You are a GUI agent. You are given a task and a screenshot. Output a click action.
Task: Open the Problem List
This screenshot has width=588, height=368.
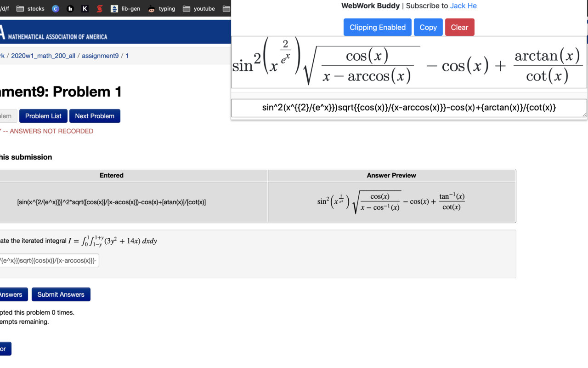[43, 116]
